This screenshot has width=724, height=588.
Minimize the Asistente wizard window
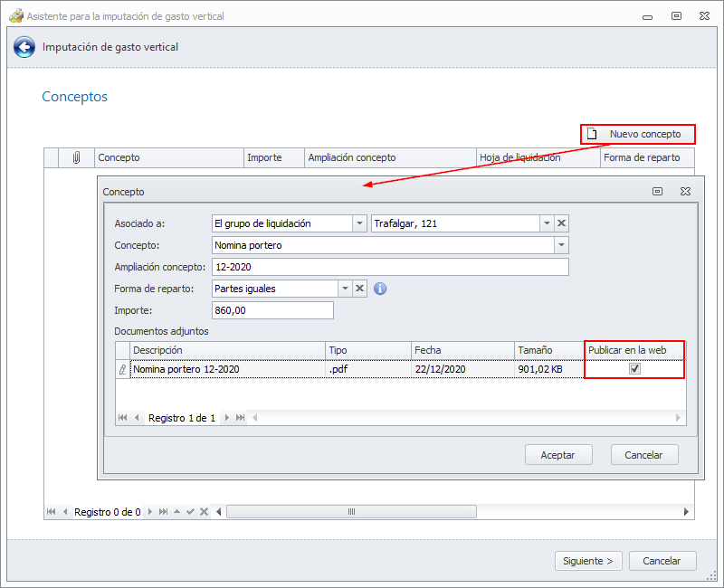pos(647,16)
